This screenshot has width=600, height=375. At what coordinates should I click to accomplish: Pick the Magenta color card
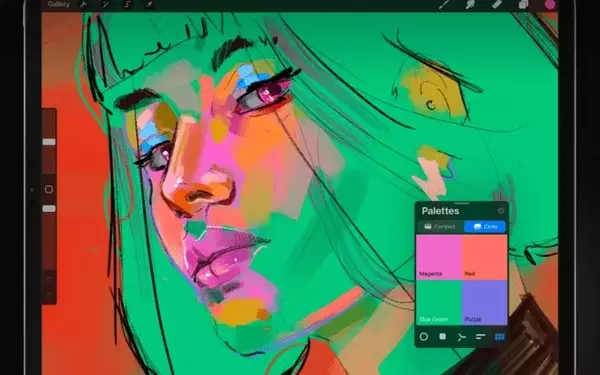pos(439,258)
